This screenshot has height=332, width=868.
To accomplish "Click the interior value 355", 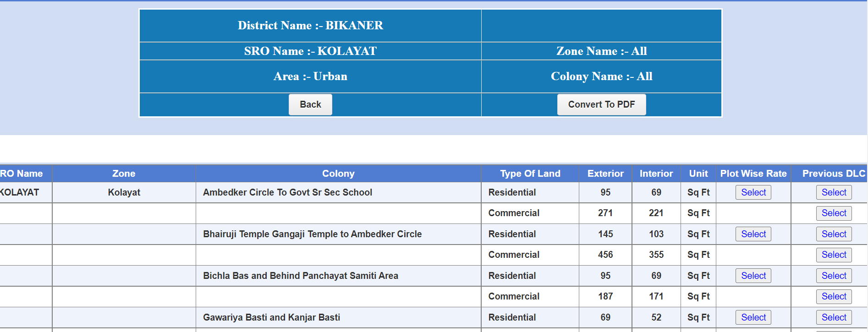I will click(x=656, y=255).
